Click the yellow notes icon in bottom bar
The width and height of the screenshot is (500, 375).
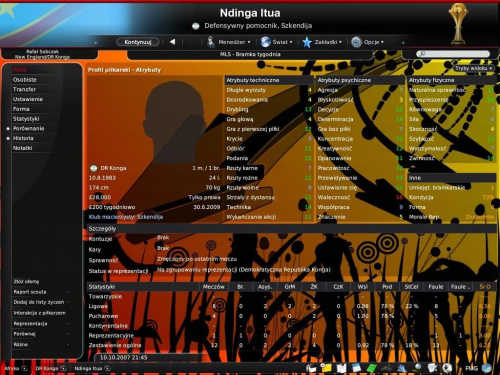[326, 368]
